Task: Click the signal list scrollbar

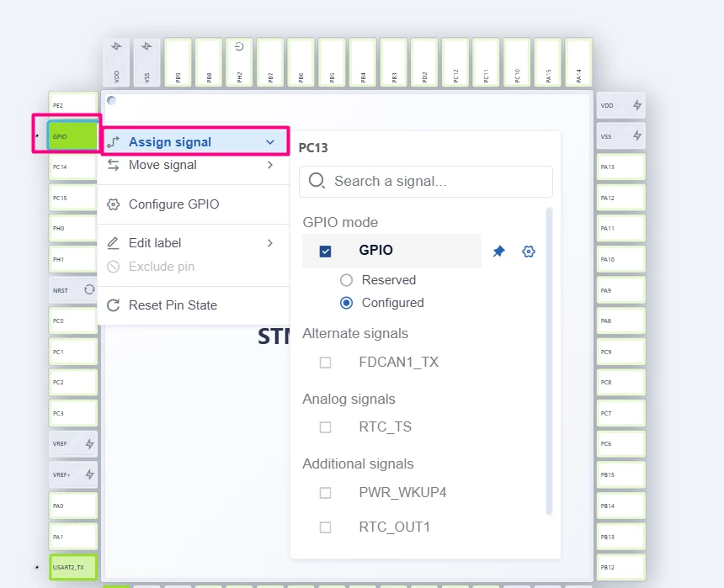Action: 549,361
